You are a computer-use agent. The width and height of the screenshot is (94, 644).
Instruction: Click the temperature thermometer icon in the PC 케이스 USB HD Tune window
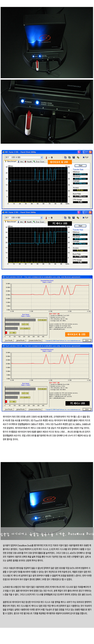[x=46, y=218]
